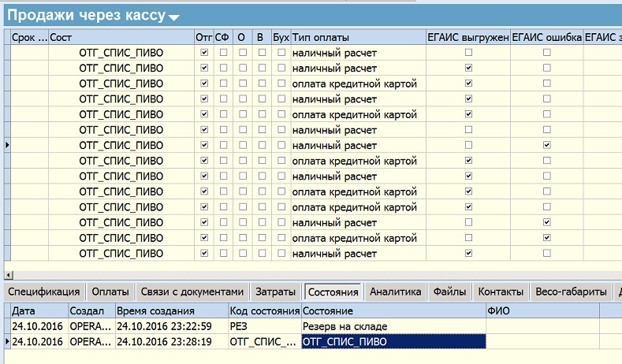Sort by ЕГАИС выгружен column header
Image resolution: width=622 pixels, height=364 pixels.
tap(468, 37)
